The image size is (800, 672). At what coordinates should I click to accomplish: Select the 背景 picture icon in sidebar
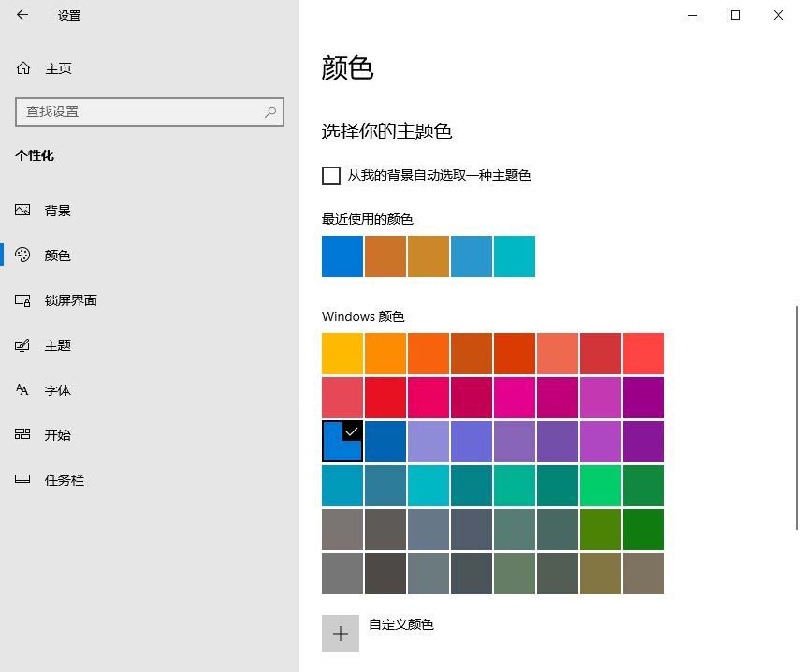[22, 210]
